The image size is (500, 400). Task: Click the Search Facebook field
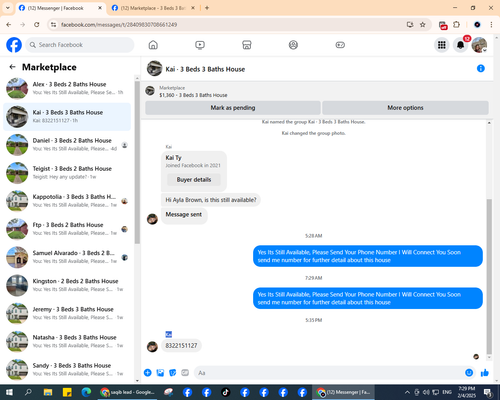point(80,45)
